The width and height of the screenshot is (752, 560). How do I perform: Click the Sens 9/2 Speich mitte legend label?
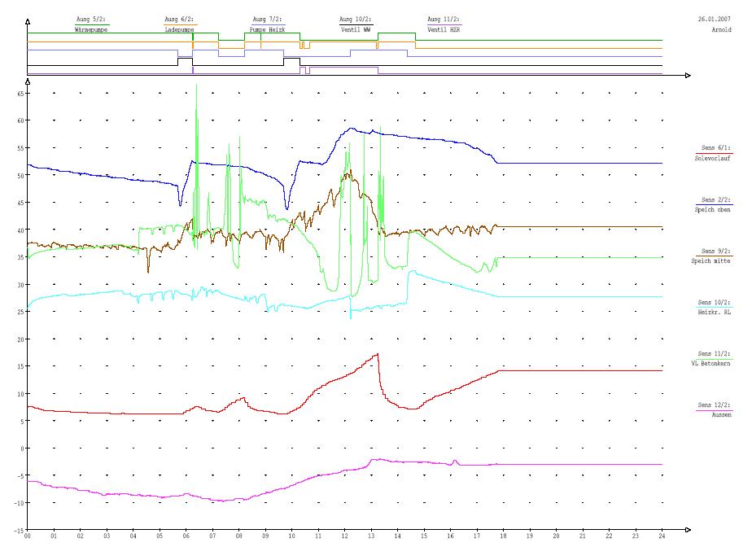point(713,256)
